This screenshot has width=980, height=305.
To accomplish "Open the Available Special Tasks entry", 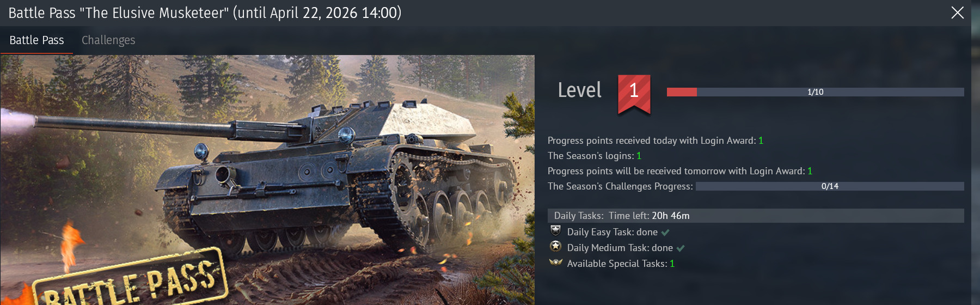I will (x=621, y=264).
